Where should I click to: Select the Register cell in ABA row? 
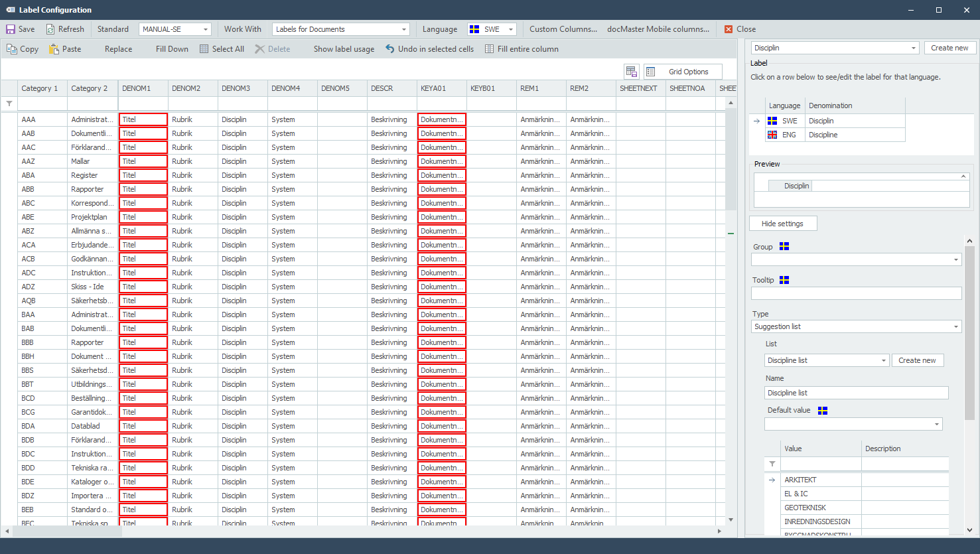point(92,175)
